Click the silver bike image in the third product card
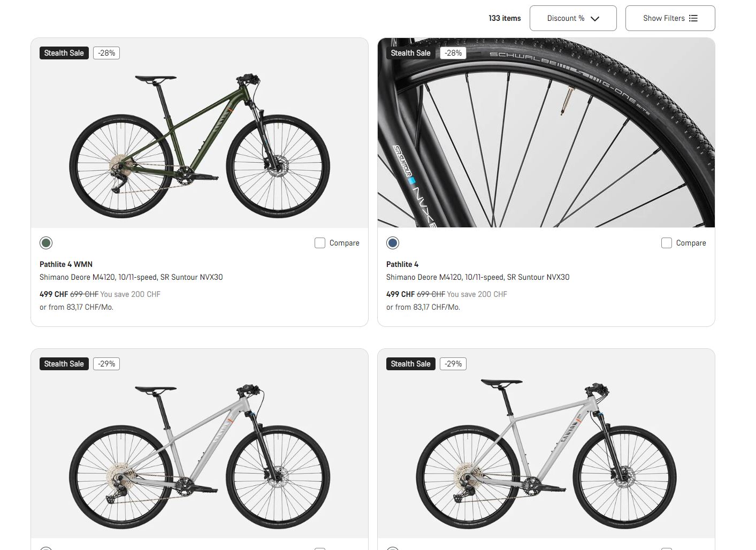This screenshot has width=756, height=550. (199, 455)
